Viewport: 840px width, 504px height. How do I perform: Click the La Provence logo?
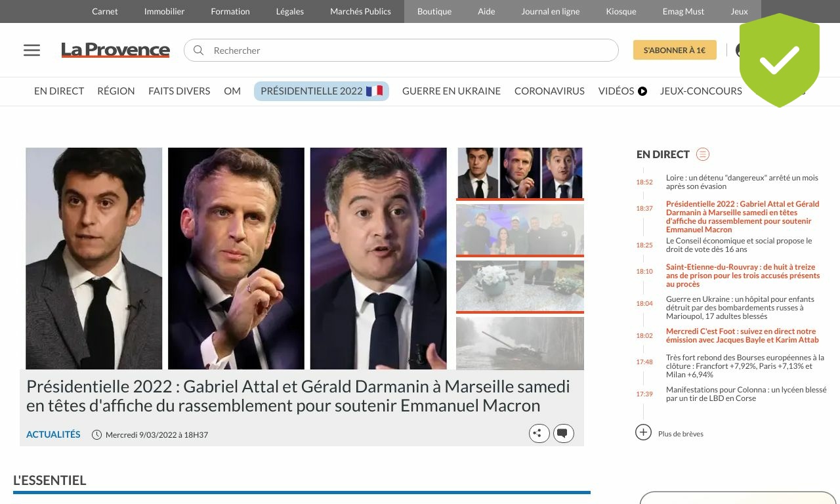[115, 50]
